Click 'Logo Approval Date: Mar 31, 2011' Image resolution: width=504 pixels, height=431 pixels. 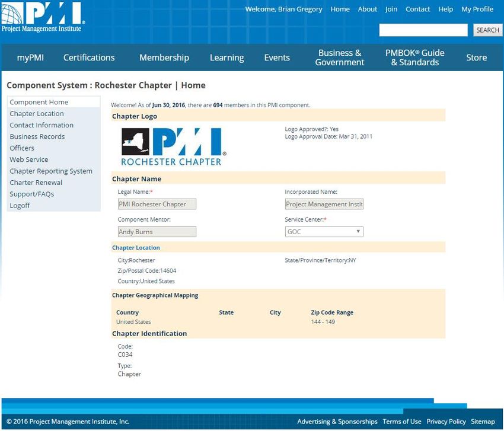(x=328, y=136)
